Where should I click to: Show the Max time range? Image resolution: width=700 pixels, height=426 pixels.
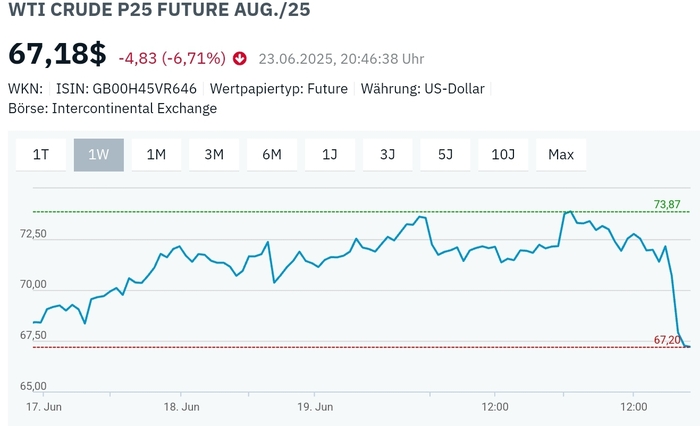point(561,154)
